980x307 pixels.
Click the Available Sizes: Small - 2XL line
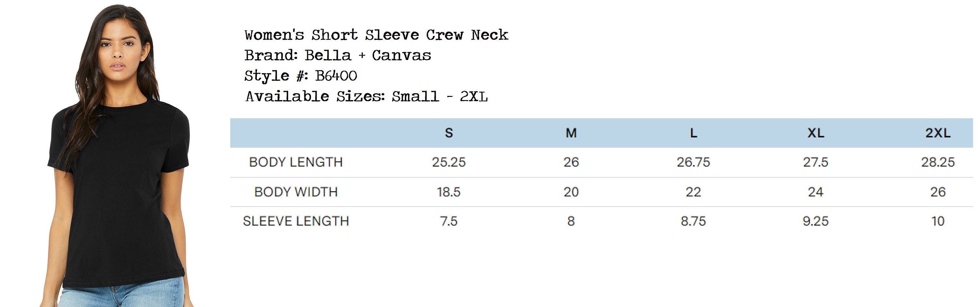coord(367,97)
